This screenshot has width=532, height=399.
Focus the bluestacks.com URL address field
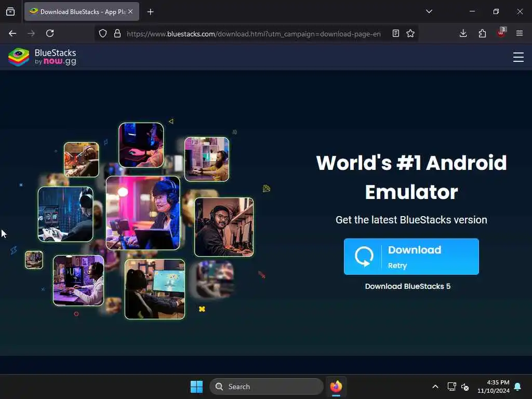point(254,34)
